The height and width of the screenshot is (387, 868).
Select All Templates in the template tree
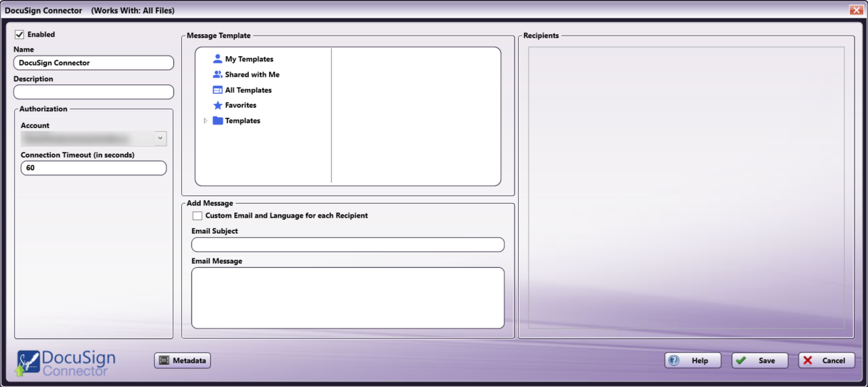248,90
